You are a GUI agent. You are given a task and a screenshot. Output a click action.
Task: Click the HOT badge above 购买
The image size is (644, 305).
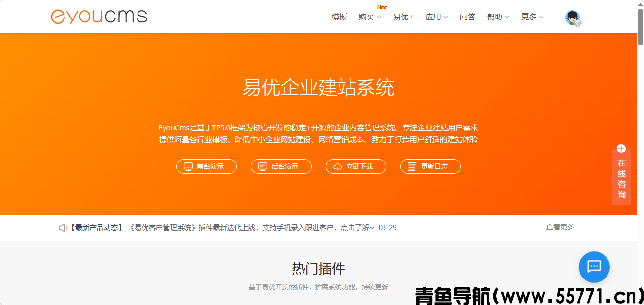click(382, 7)
